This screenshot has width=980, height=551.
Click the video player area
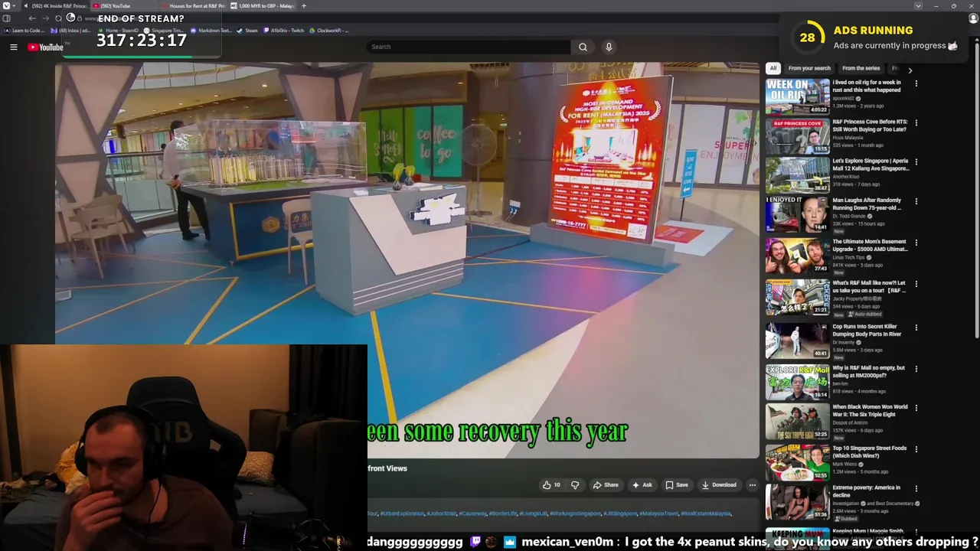click(x=407, y=260)
